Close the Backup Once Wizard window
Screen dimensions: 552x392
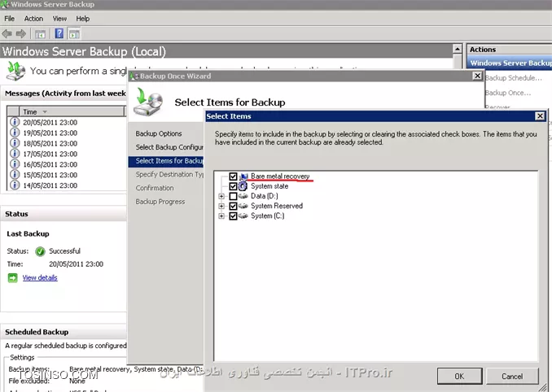tap(477, 76)
